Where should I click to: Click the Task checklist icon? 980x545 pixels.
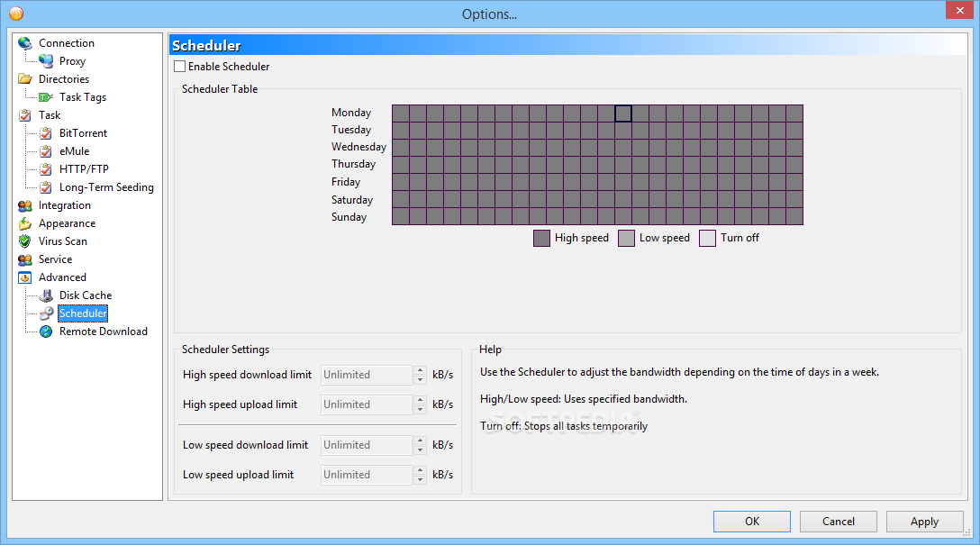[25, 115]
